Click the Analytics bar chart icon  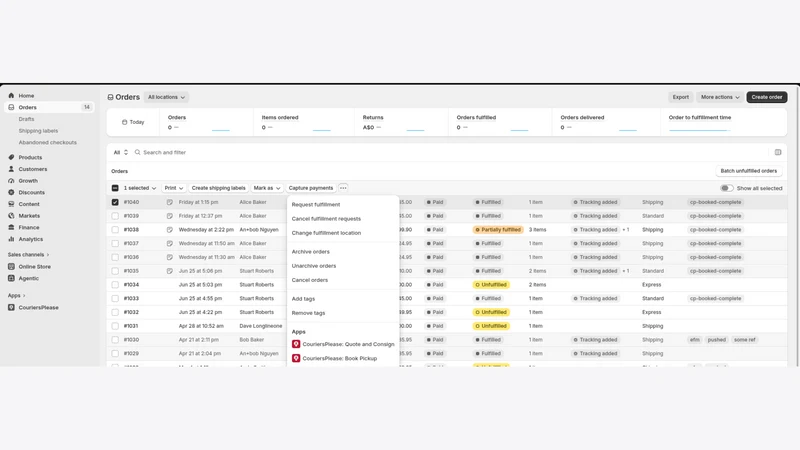pyautogui.click(x=11, y=239)
